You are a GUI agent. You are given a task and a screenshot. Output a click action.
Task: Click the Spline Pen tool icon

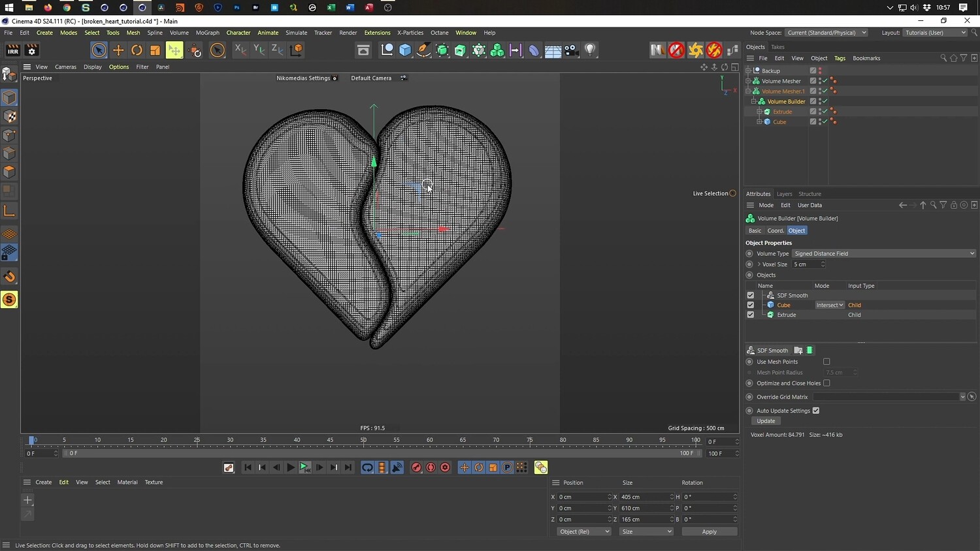pyautogui.click(x=423, y=50)
